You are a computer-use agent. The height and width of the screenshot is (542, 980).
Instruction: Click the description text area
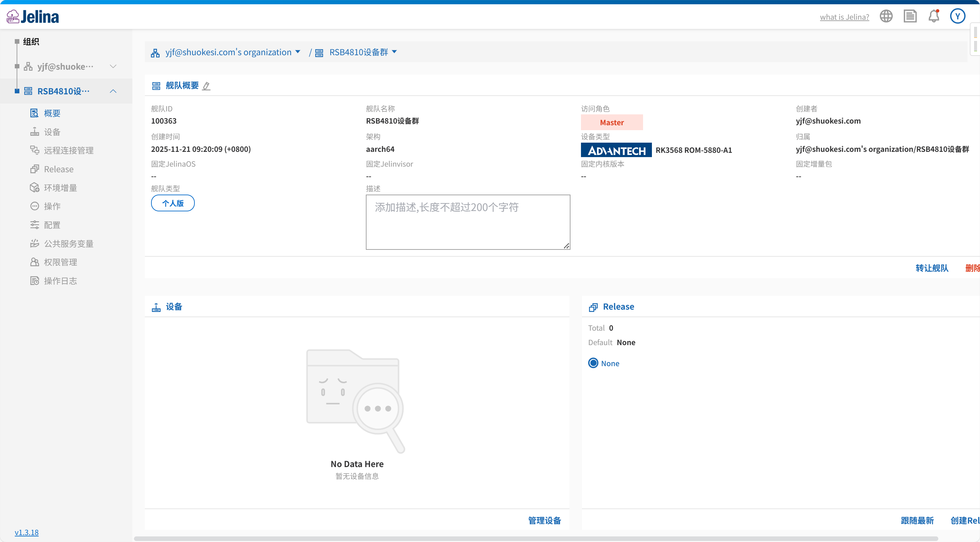(x=468, y=222)
